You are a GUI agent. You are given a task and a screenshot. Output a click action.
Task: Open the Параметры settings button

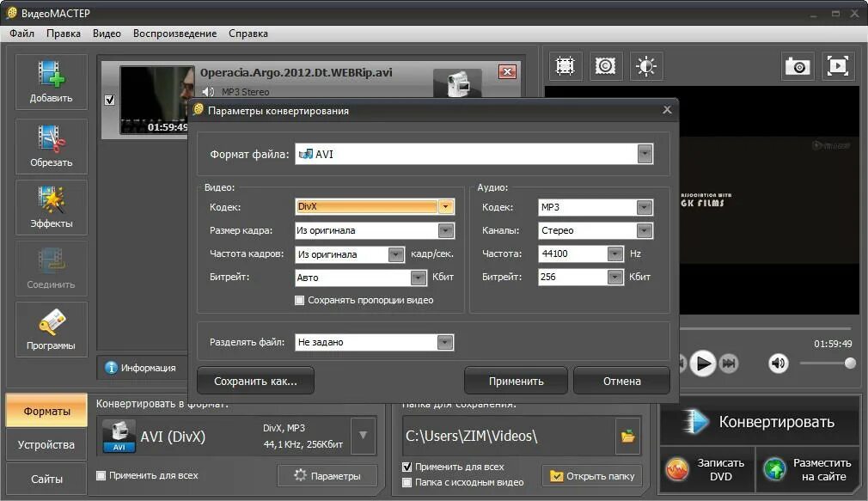tap(327, 475)
